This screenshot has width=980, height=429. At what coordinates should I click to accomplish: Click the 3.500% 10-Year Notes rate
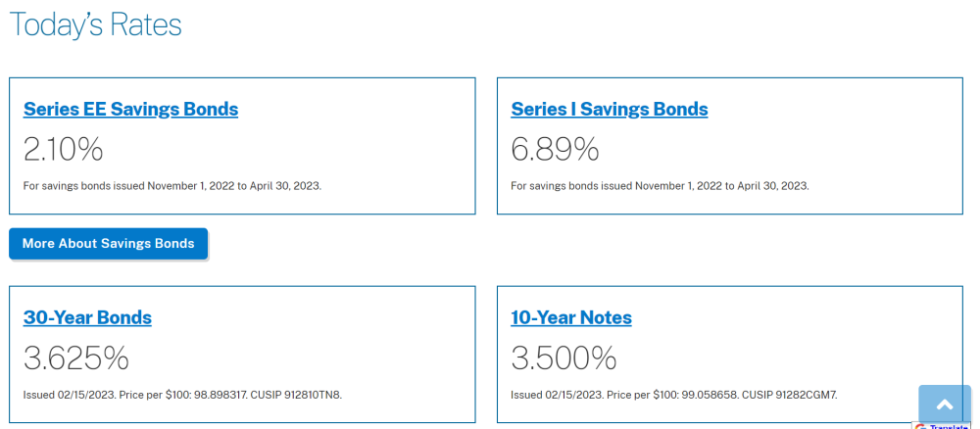(563, 357)
